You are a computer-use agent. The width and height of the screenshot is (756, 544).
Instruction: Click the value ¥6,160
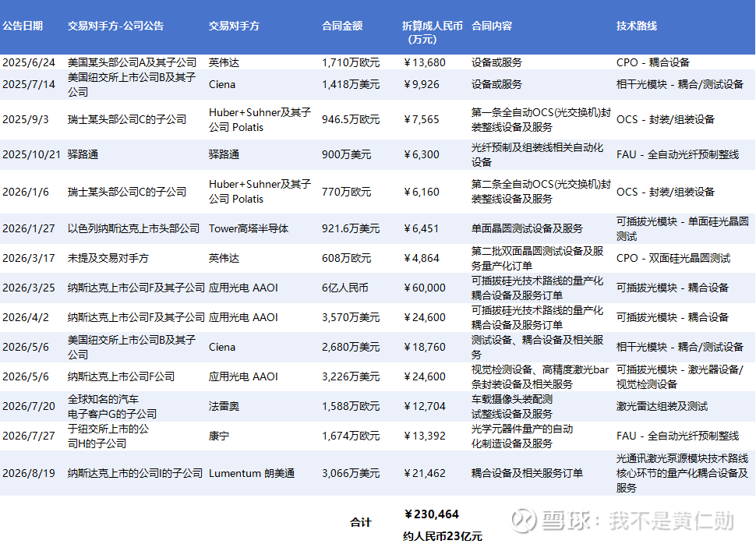[422, 192]
